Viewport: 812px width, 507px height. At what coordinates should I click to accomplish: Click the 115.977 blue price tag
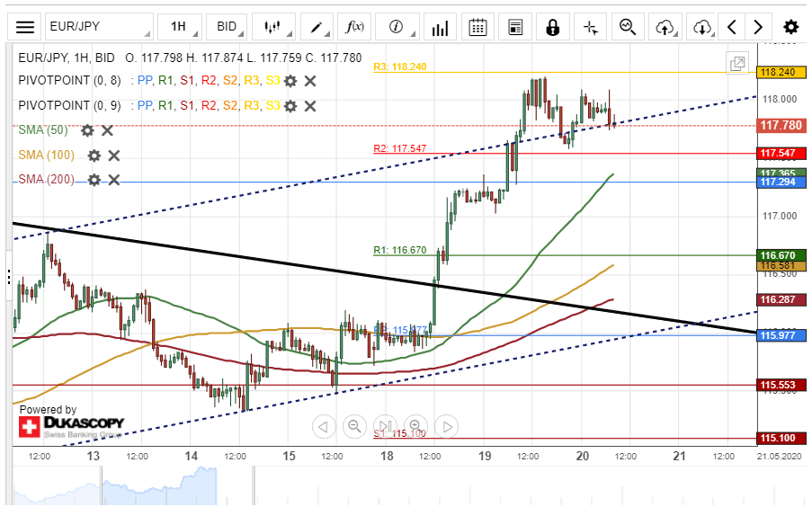pyautogui.click(x=781, y=335)
